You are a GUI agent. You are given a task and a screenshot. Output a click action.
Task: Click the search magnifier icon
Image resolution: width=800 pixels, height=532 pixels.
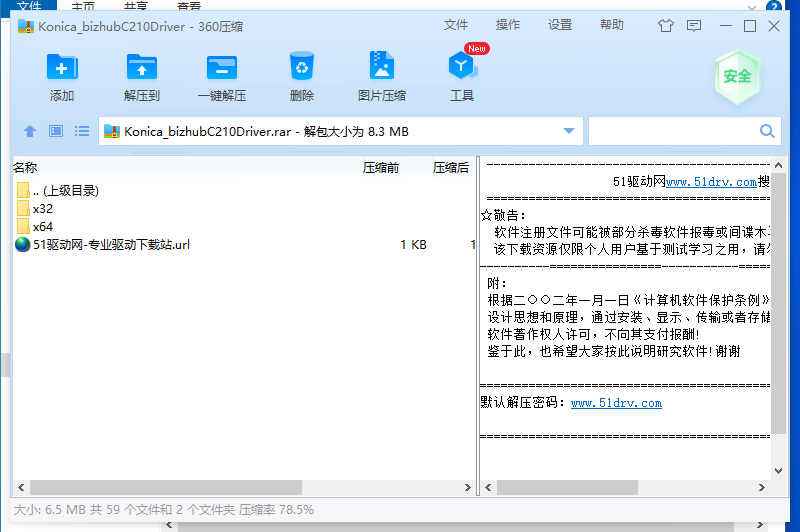(767, 131)
